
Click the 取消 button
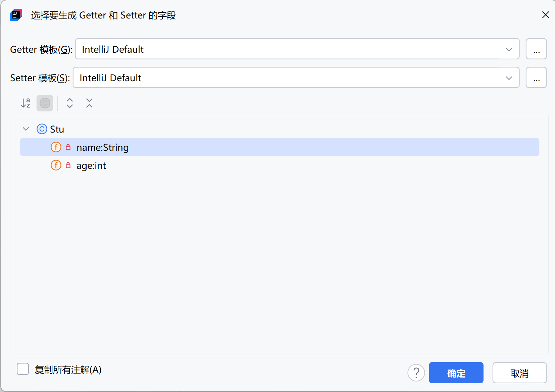[519, 373]
